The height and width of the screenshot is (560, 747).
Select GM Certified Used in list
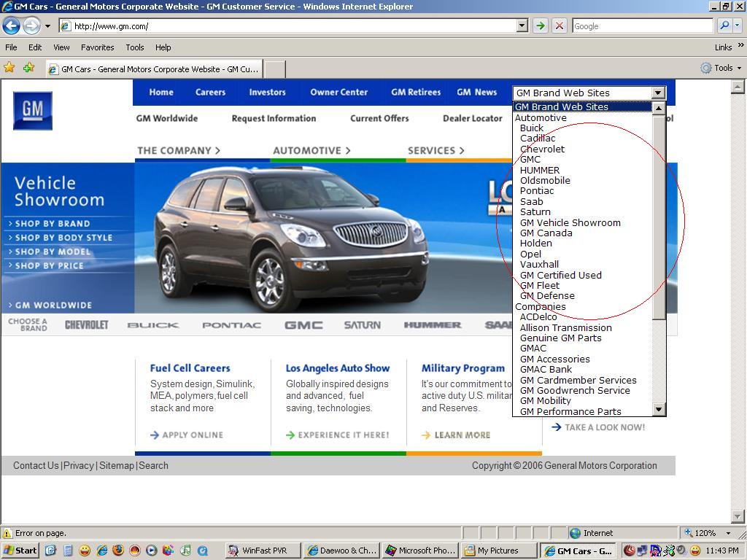[x=561, y=275]
